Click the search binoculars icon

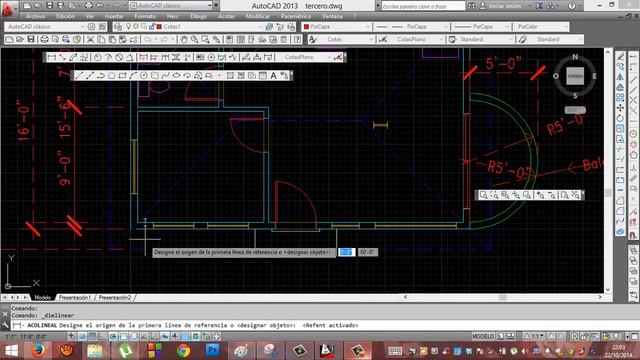pyautogui.click(x=471, y=6)
